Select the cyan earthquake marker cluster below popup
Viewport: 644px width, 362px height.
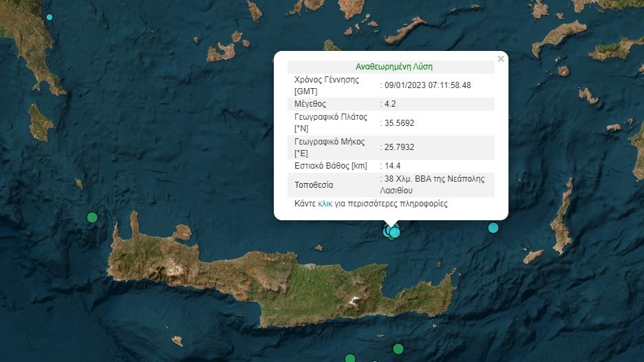391,231
